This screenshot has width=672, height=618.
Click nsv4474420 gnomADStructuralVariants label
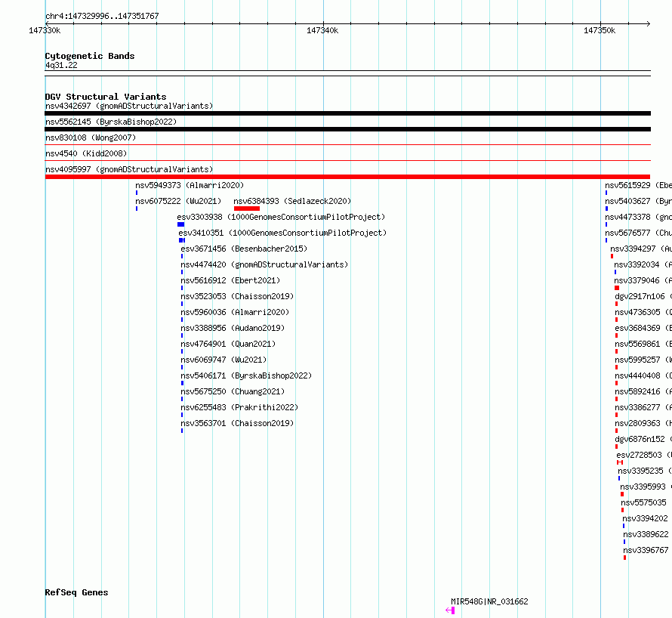point(264,264)
